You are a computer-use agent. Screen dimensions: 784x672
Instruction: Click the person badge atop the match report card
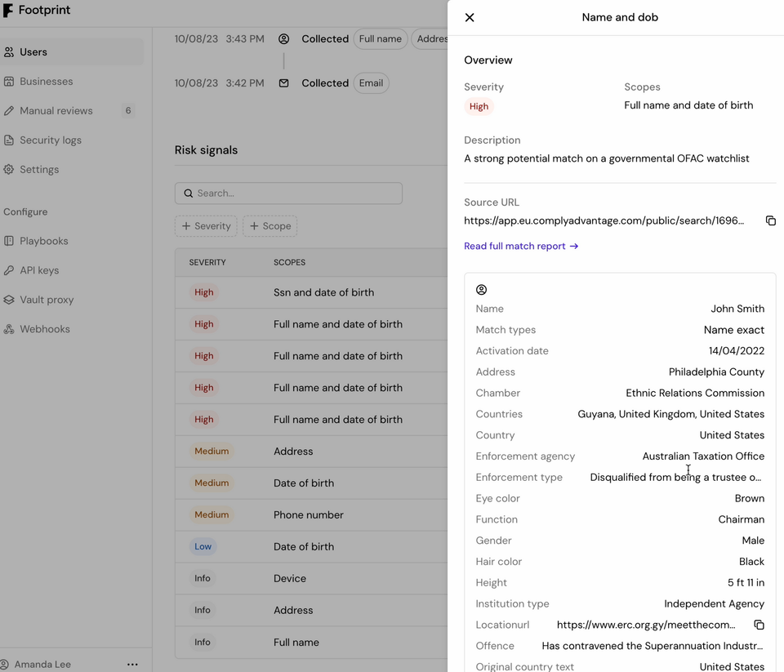coord(482,289)
